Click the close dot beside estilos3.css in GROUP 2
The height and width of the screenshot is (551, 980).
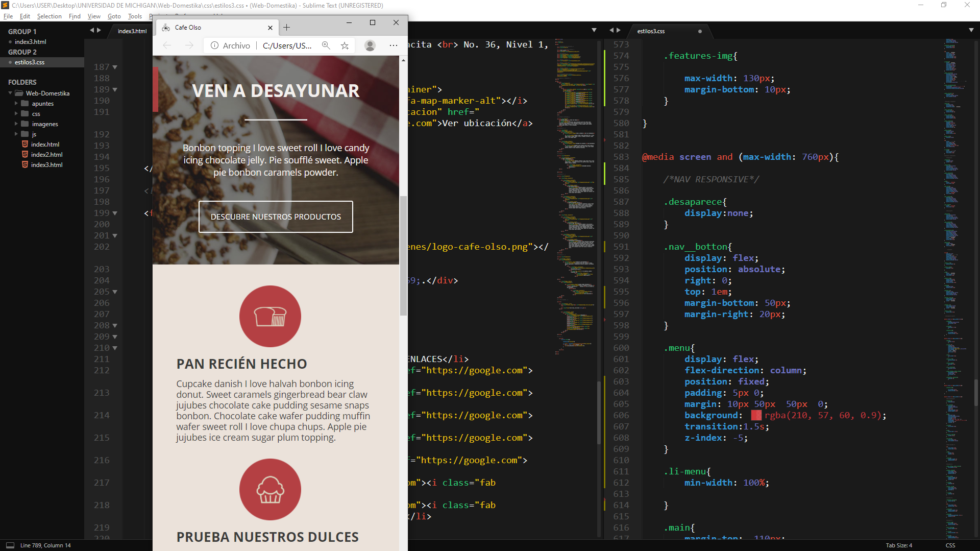click(x=10, y=62)
